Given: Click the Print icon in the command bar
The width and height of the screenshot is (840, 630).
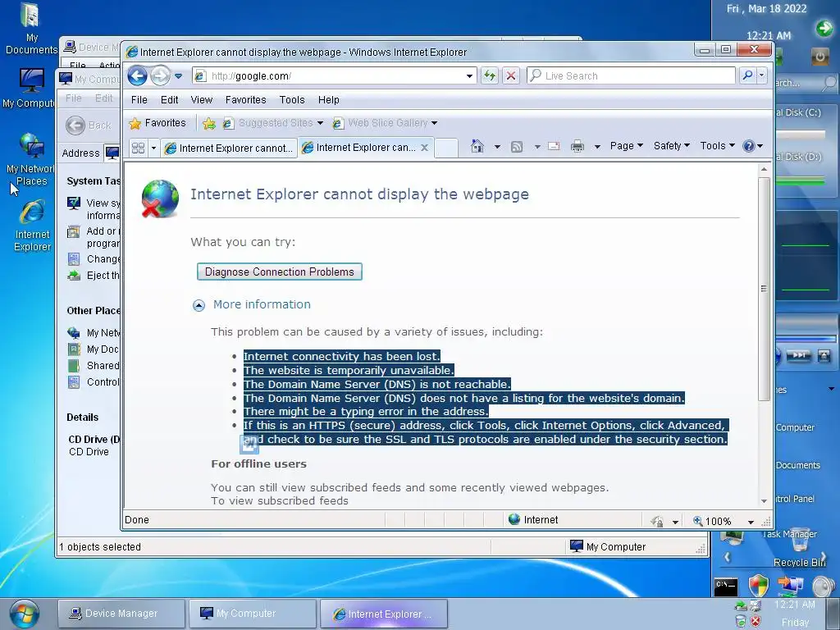Looking at the screenshot, I should pyautogui.click(x=577, y=146).
